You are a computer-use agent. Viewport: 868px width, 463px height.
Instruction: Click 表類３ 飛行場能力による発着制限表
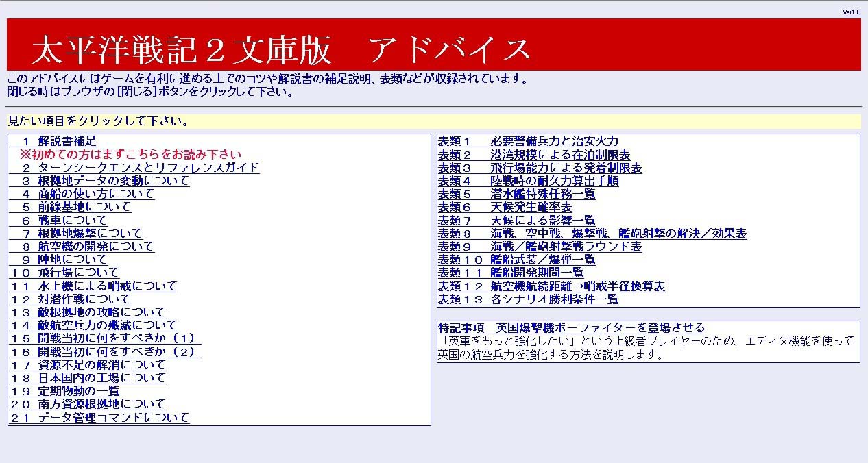[x=540, y=168]
